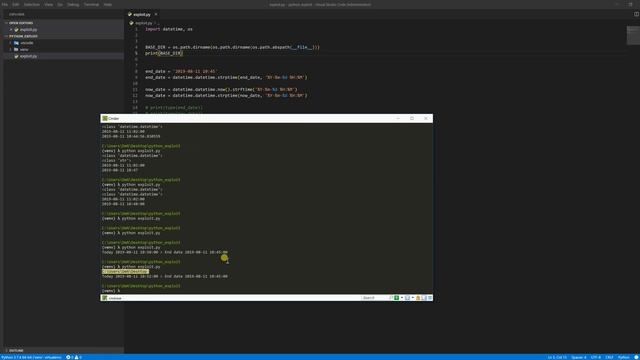
Task: Click the Cmder hamburger settings icon
Action: 430,298
